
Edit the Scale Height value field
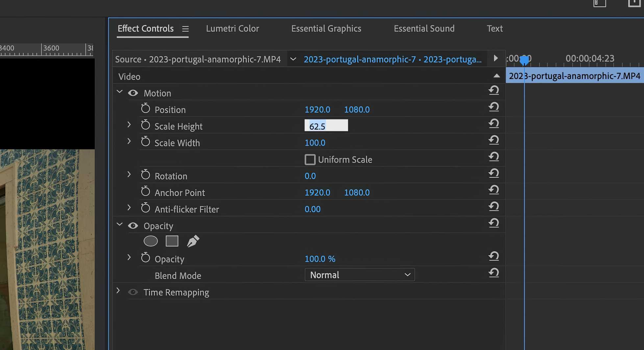click(326, 126)
